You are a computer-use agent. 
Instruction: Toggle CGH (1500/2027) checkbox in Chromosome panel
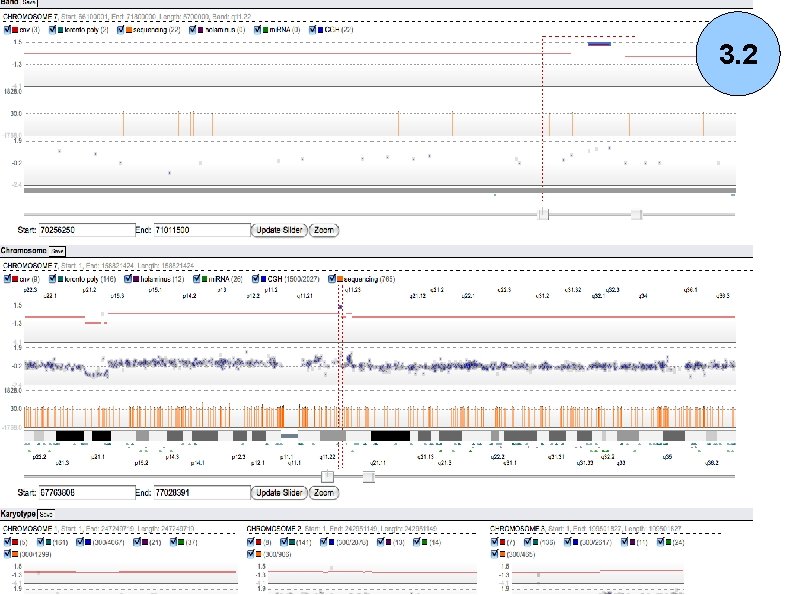click(255, 279)
